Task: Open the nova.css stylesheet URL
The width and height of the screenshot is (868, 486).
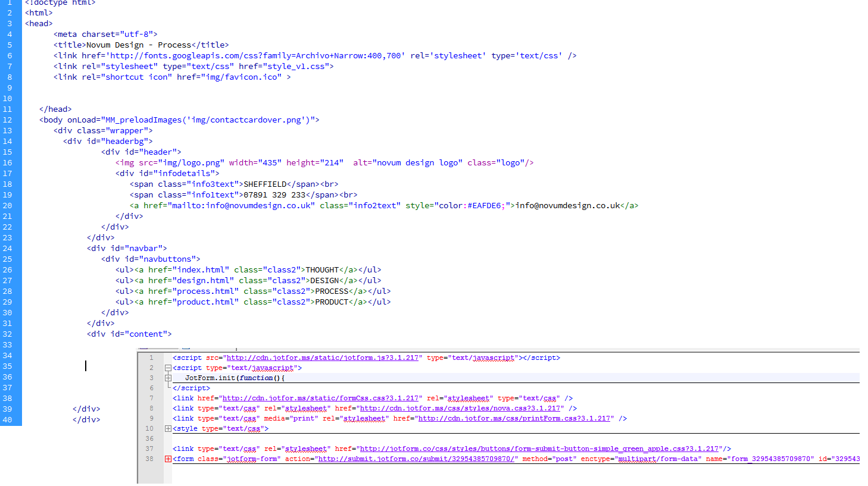Action: point(460,409)
